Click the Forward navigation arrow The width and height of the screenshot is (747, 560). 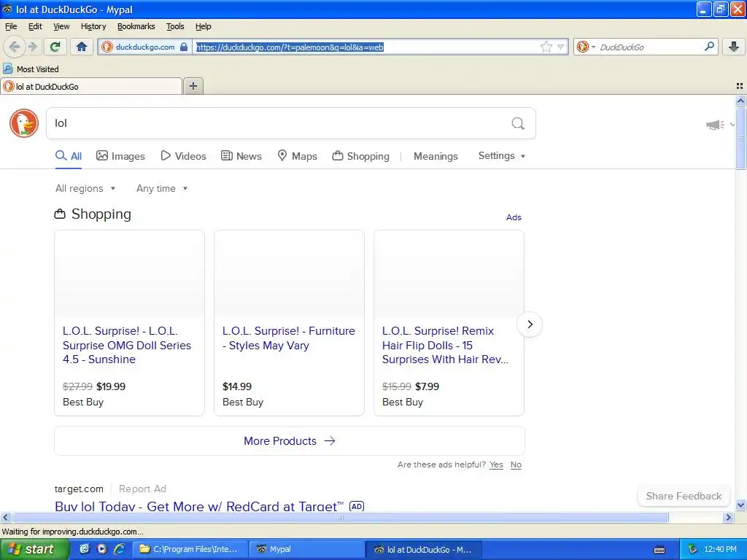click(x=32, y=47)
